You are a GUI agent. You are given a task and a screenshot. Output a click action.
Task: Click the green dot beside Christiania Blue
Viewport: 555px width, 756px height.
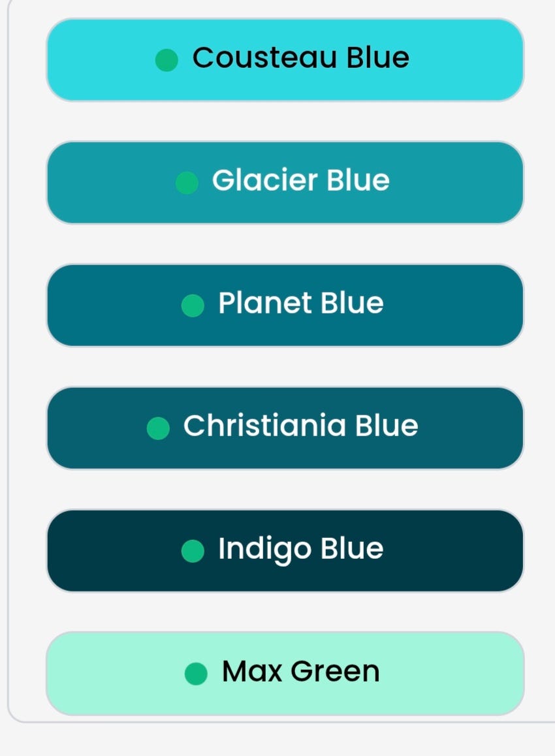coord(158,428)
